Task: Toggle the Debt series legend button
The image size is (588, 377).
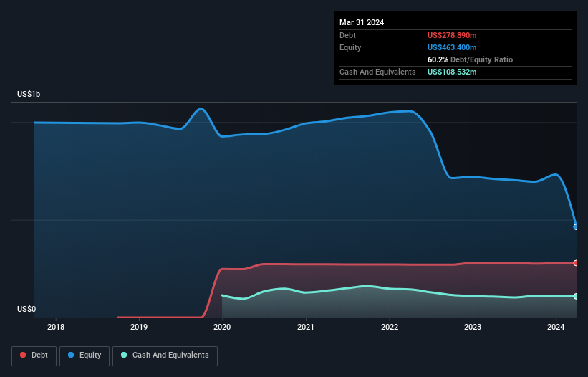Action: (34, 355)
